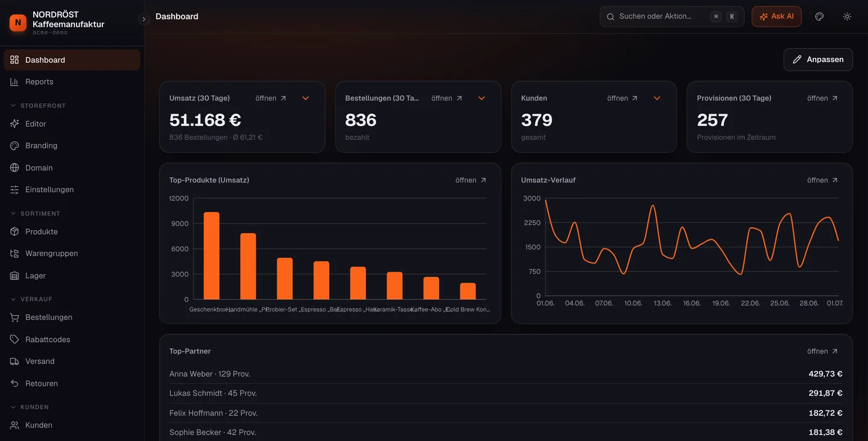Viewport: 868px width, 441px height.
Task: Collapse the STOREFRONT section
Action: [38, 105]
